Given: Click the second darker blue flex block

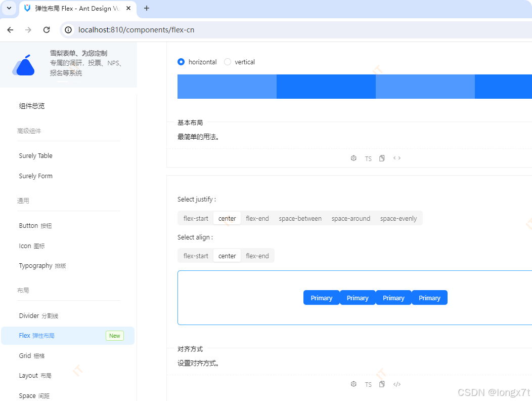Looking at the screenshot, I should (x=326, y=87).
